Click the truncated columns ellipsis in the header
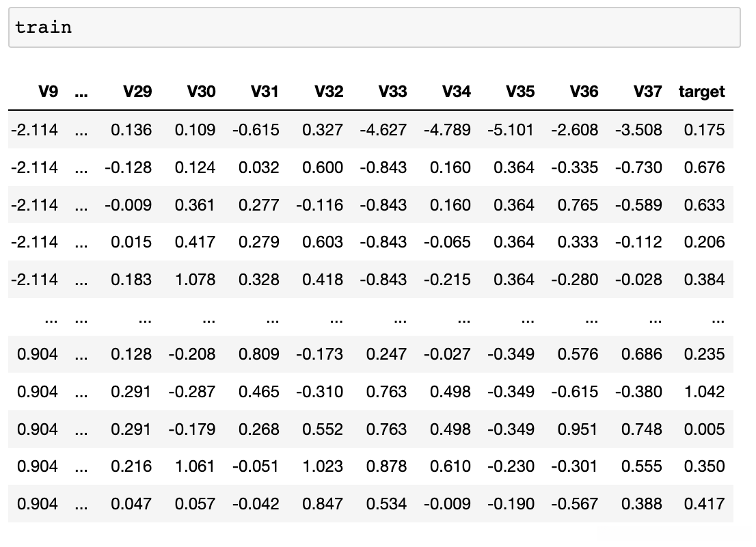Image resolution: width=756 pixels, height=547 pixels. click(x=81, y=92)
